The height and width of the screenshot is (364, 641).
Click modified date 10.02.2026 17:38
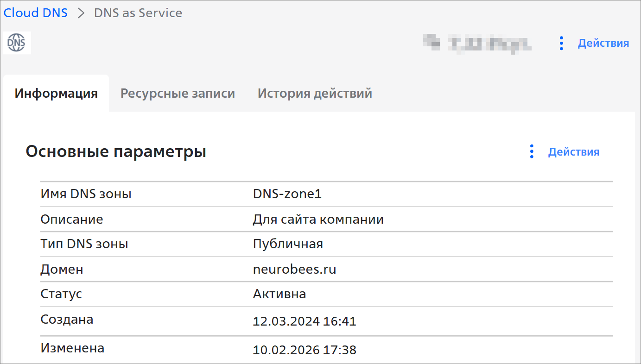(x=304, y=350)
